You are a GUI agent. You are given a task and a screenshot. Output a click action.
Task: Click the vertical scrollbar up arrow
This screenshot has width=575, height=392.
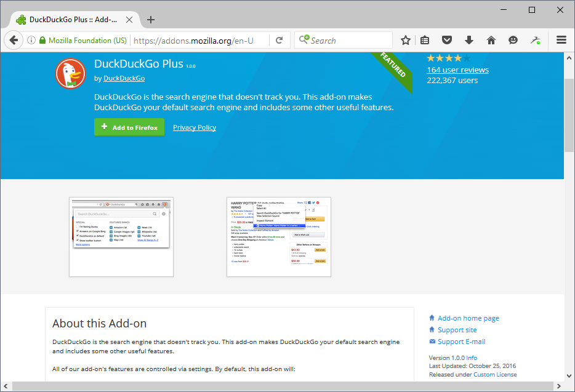tap(569, 58)
